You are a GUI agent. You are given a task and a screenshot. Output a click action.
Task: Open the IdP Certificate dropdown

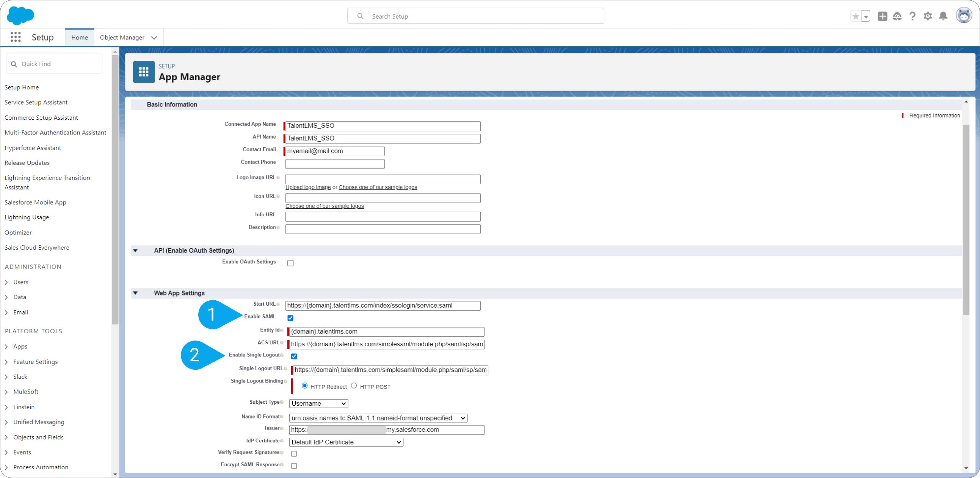pos(346,442)
